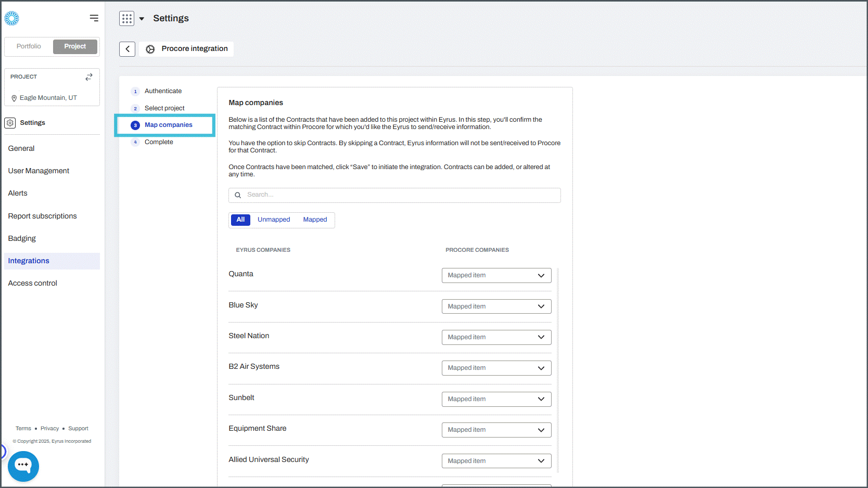868x488 pixels.
Task: Open the apps grid launcher icon
Action: 126,19
